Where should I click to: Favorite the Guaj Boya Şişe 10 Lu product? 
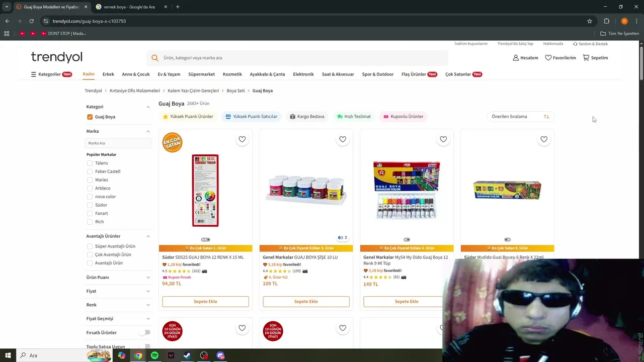[x=343, y=139]
